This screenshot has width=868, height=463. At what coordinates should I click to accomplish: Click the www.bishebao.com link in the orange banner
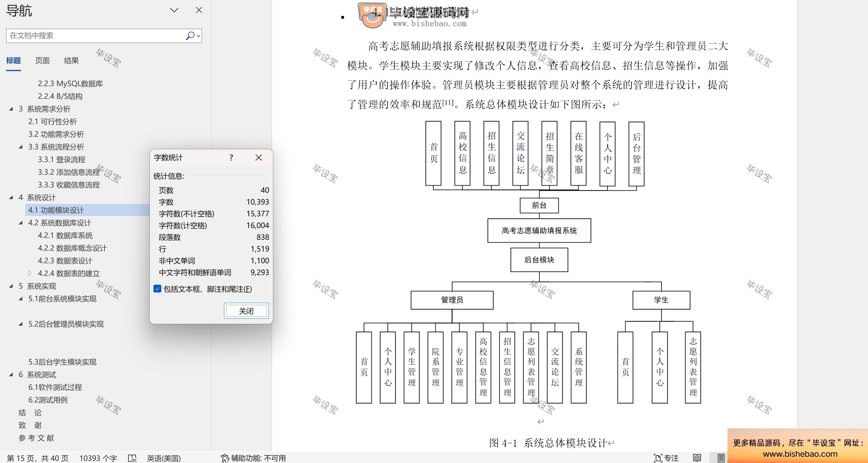coord(800,454)
